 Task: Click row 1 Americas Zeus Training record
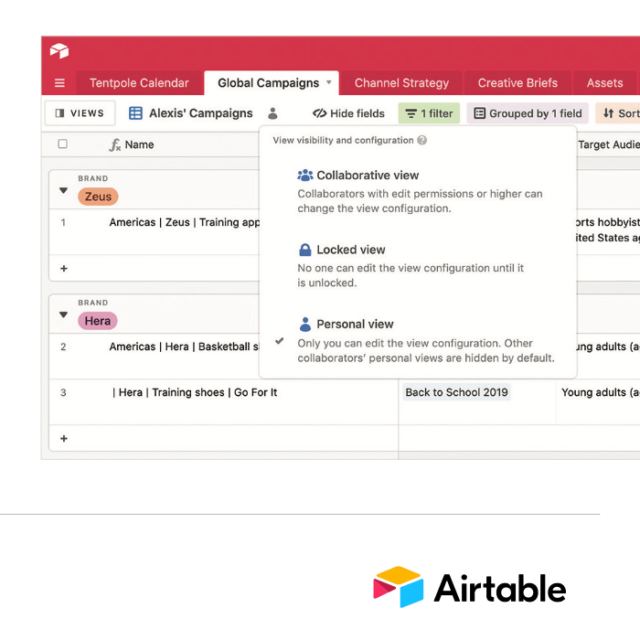pyautogui.click(x=184, y=222)
